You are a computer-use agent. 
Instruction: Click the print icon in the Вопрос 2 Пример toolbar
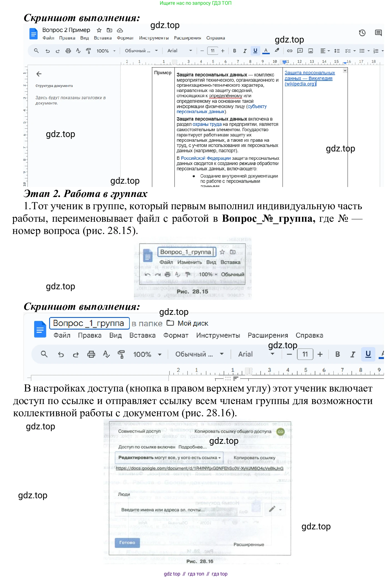(68, 51)
